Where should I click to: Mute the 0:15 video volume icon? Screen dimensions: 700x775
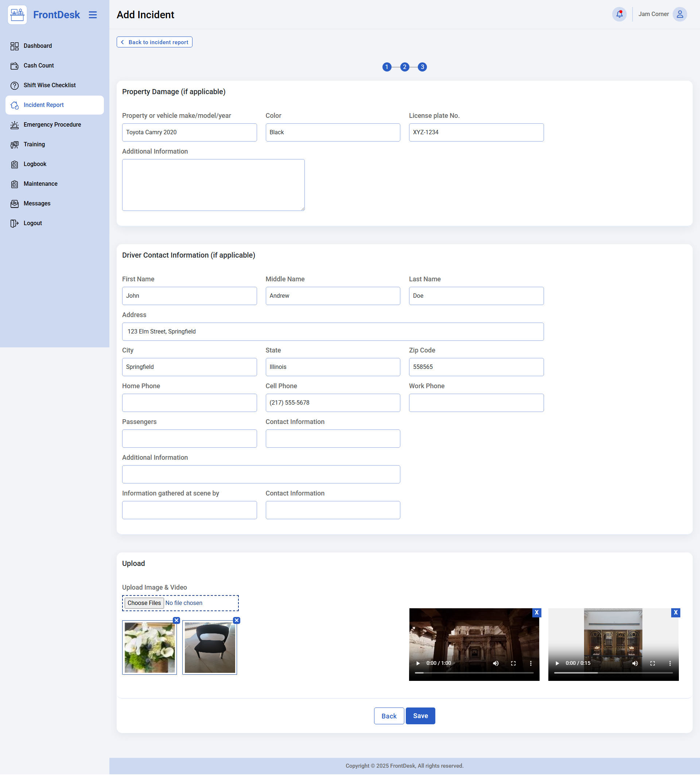pos(635,663)
